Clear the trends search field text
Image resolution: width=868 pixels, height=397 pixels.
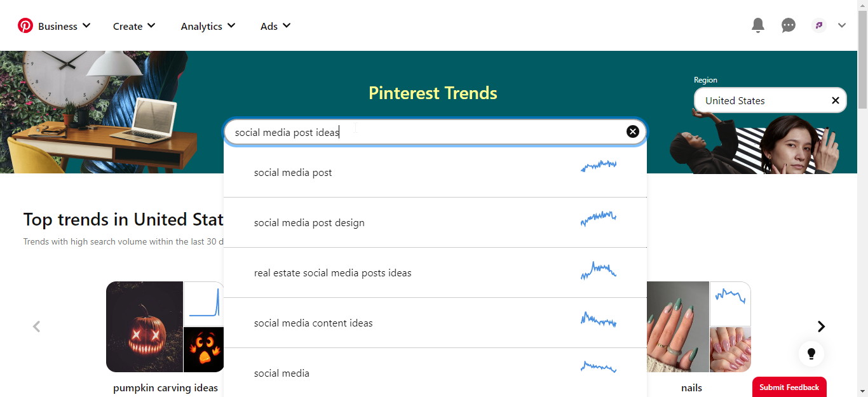pyautogui.click(x=632, y=131)
